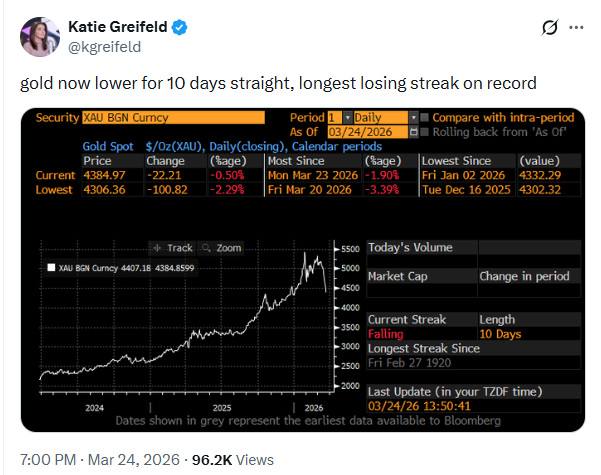
Task: Open the As Of calendar picker icon
Action: click(x=414, y=131)
